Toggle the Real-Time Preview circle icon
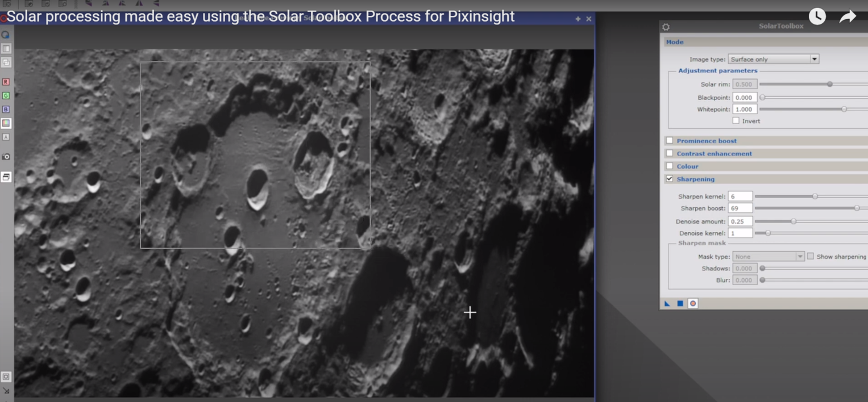 tap(693, 303)
